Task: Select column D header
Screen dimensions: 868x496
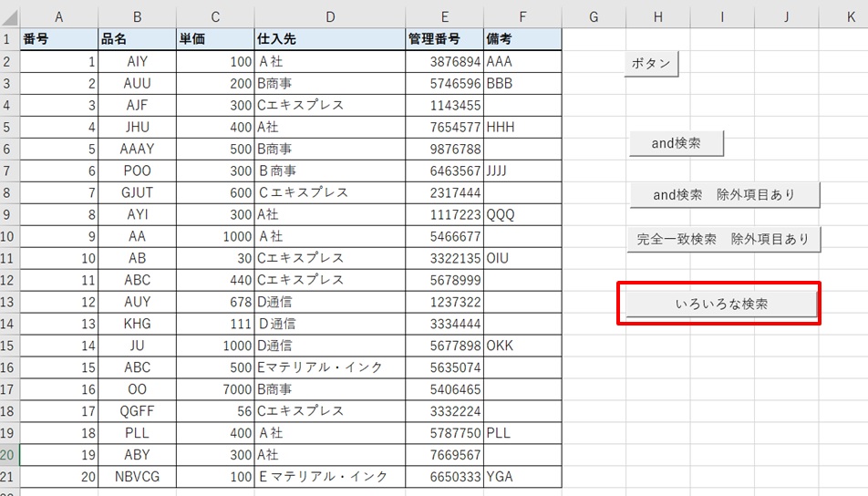Action: click(330, 17)
